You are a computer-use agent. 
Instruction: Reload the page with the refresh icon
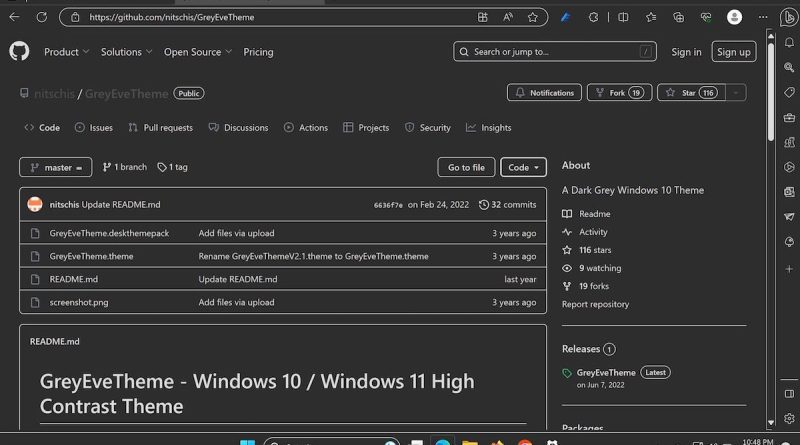(42, 17)
